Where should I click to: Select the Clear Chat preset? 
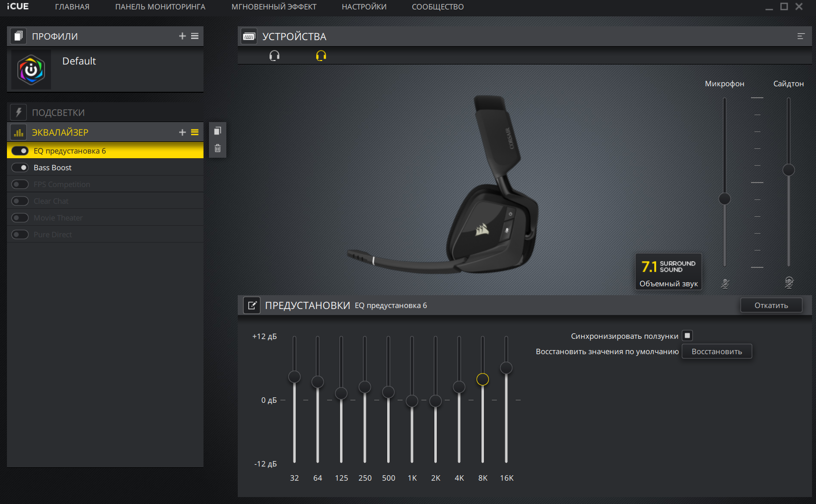105,201
